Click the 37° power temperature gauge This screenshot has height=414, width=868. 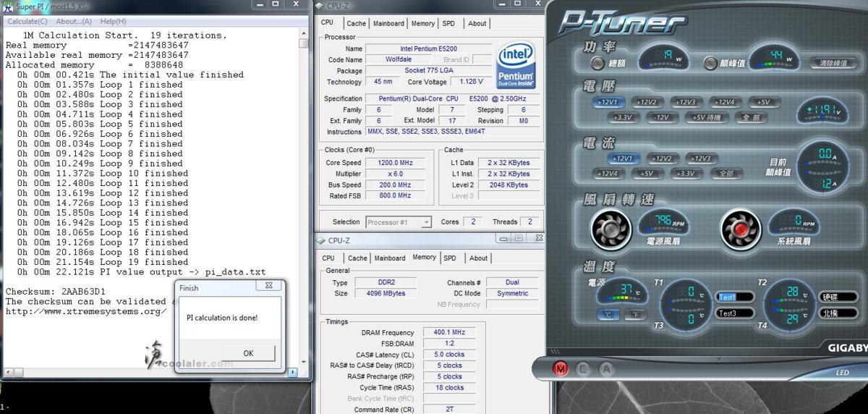coord(621,291)
